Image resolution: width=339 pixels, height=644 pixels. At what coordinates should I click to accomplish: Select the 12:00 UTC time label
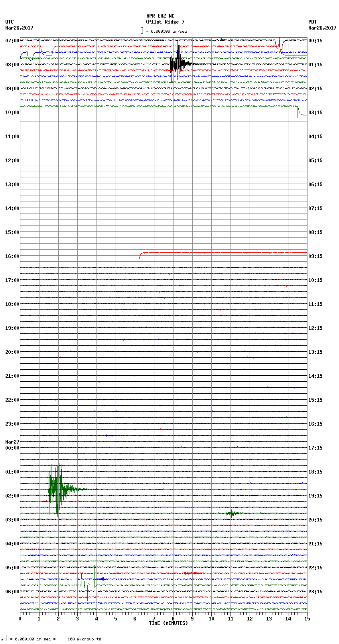click(12, 161)
